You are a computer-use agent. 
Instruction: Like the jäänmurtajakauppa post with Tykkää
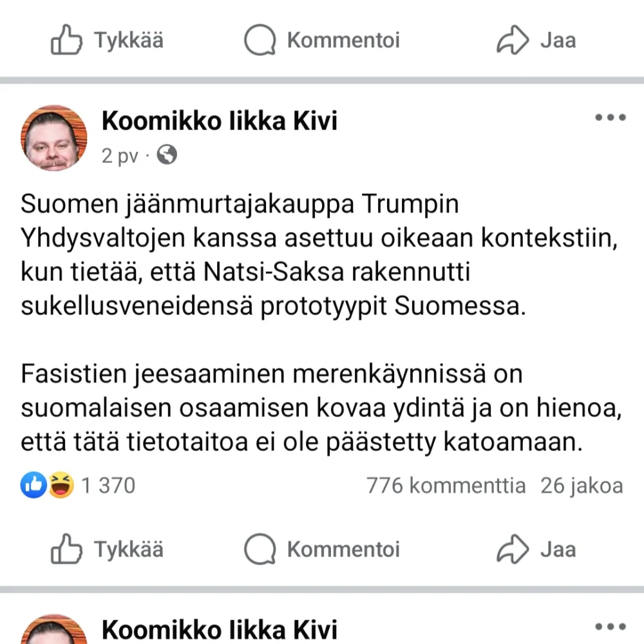click(x=107, y=549)
